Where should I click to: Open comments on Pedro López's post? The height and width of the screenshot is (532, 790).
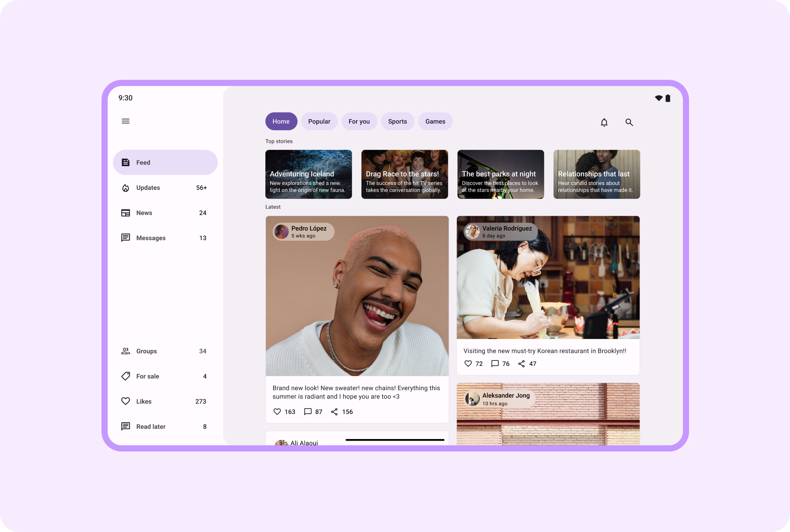click(x=308, y=412)
